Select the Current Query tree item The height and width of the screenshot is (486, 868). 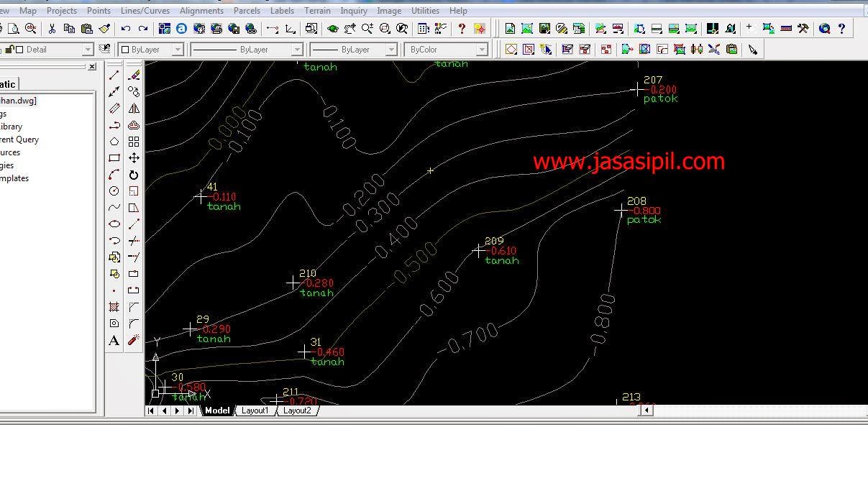(x=19, y=139)
